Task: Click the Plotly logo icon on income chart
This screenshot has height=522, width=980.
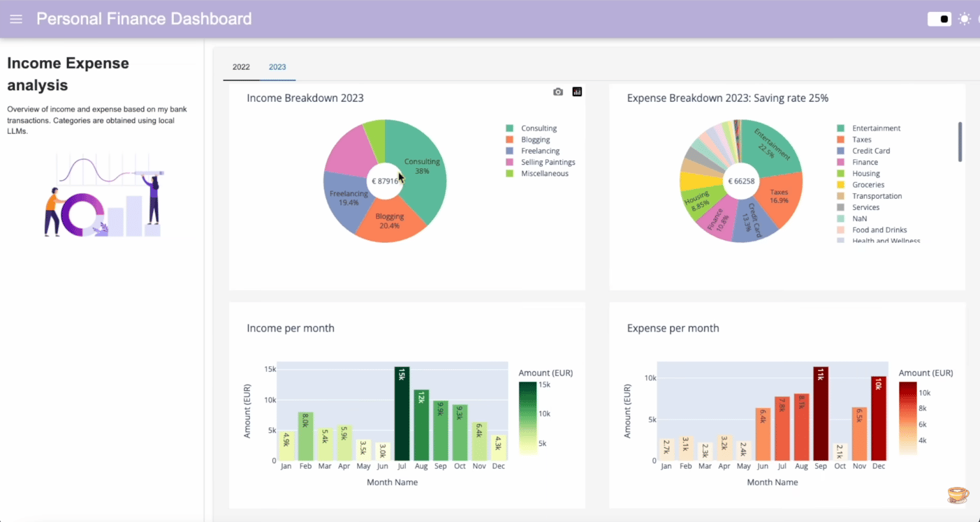Action: [x=577, y=92]
